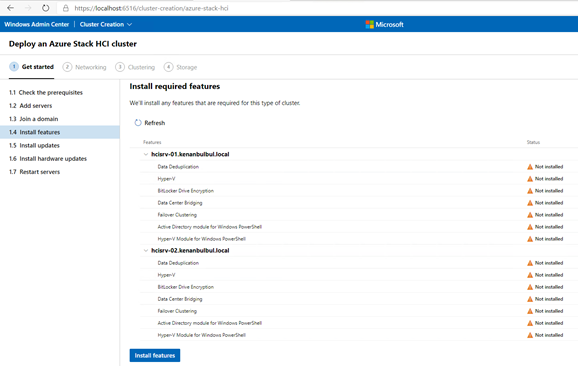Image resolution: width=578 pixels, height=366 pixels.
Task: Click warning icon for hcisrv-02 Failover Clustering
Action: 530,311
